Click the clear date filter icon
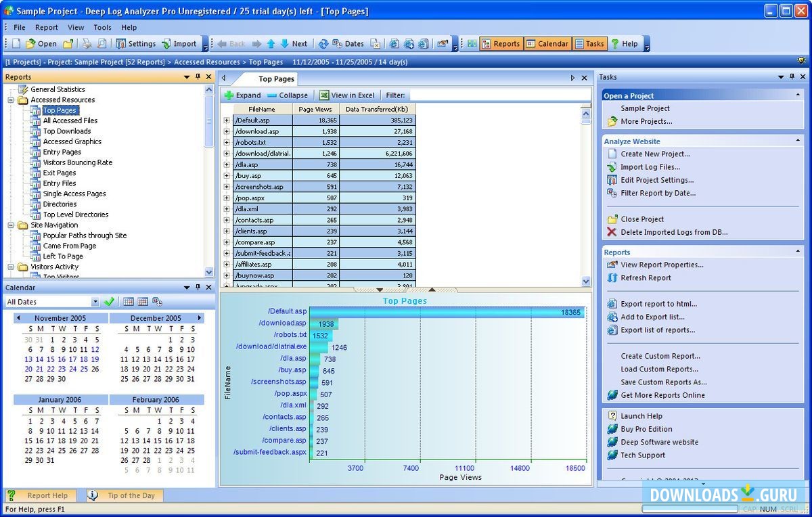 [x=375, y=43]
